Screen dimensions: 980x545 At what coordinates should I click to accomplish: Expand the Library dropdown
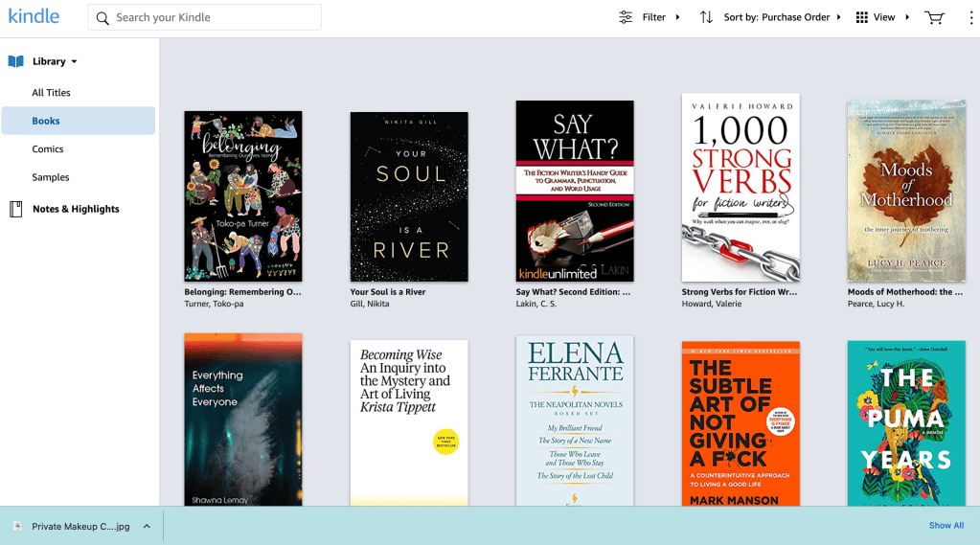[x=74, y=62]
